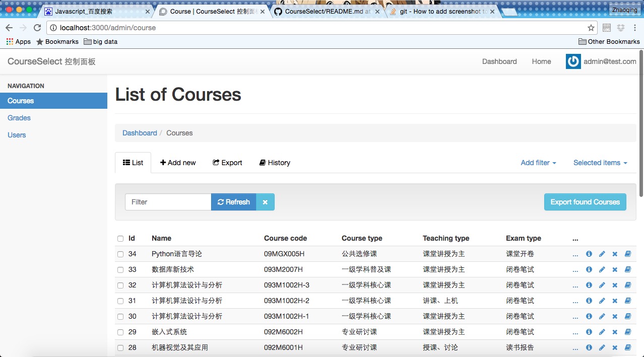Expand the Add filter dropdown
Image resolution: width=644 pixels, height=357 pixels.
538,163
